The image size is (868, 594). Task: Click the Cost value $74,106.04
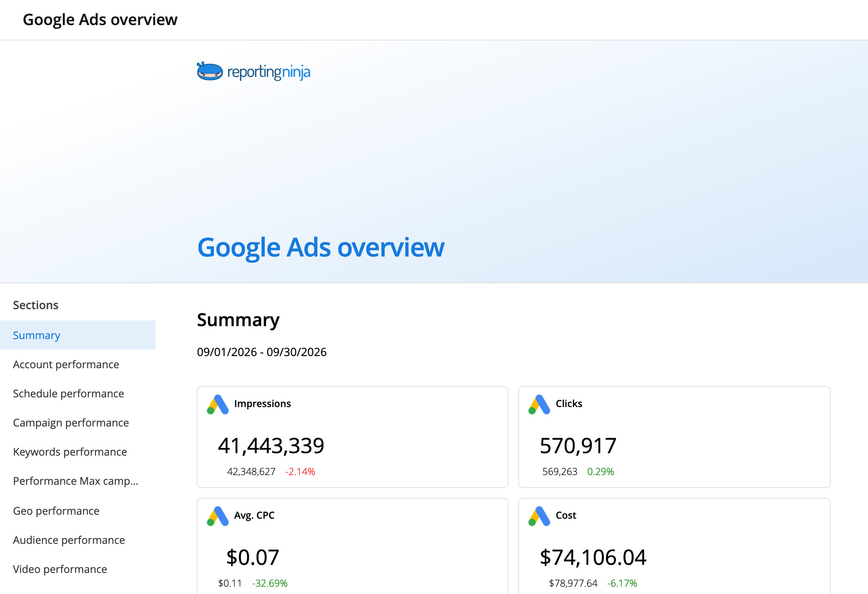pos(593,557)
